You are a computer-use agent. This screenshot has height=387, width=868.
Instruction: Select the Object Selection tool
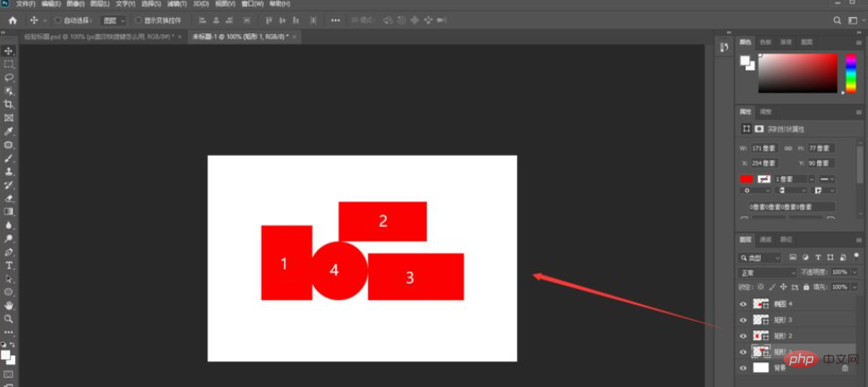coord(9,91)
